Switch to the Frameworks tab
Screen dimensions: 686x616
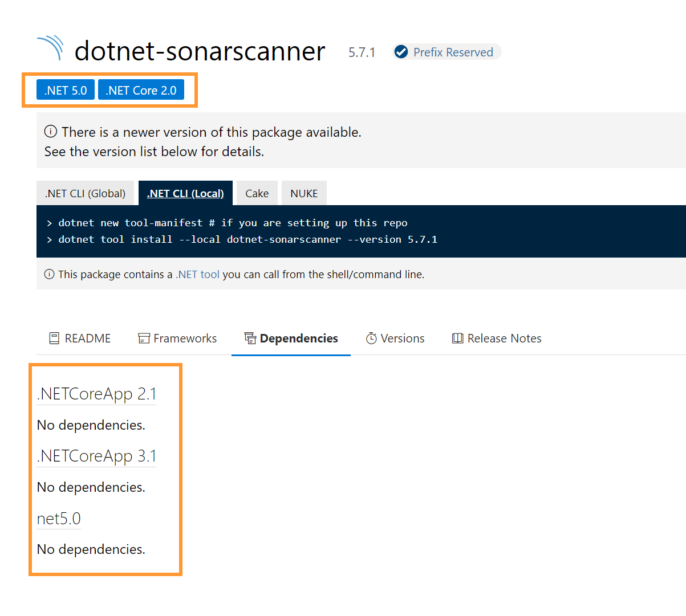click(x=177, y=338)
